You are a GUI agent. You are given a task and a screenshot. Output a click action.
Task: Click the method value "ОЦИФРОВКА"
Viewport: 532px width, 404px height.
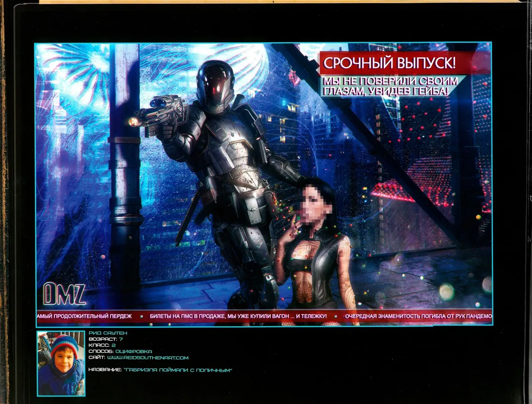coord(133,352)
